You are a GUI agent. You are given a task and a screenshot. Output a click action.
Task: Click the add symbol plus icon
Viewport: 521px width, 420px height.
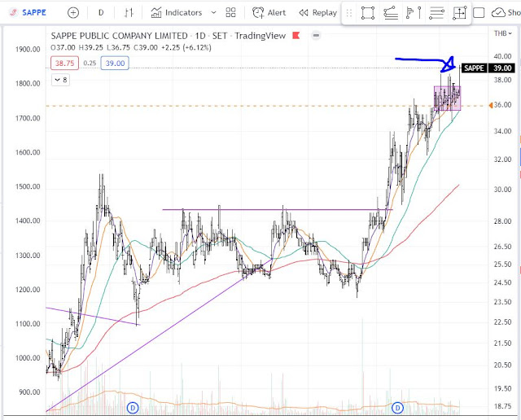coord(73,13)
